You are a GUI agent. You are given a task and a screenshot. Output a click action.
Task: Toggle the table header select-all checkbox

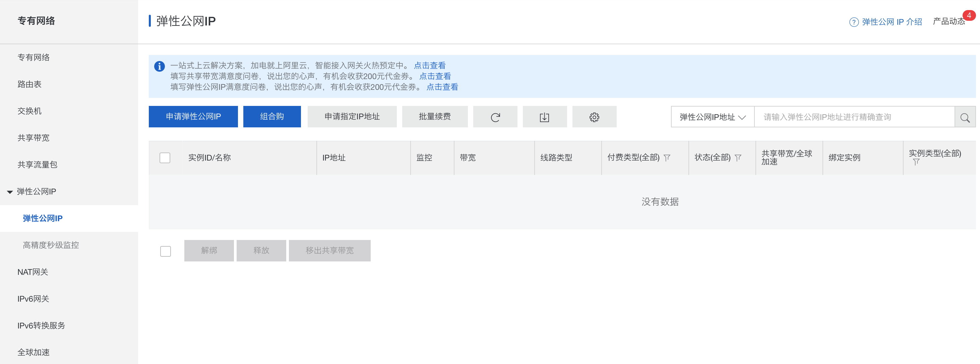tap(165, 158)
